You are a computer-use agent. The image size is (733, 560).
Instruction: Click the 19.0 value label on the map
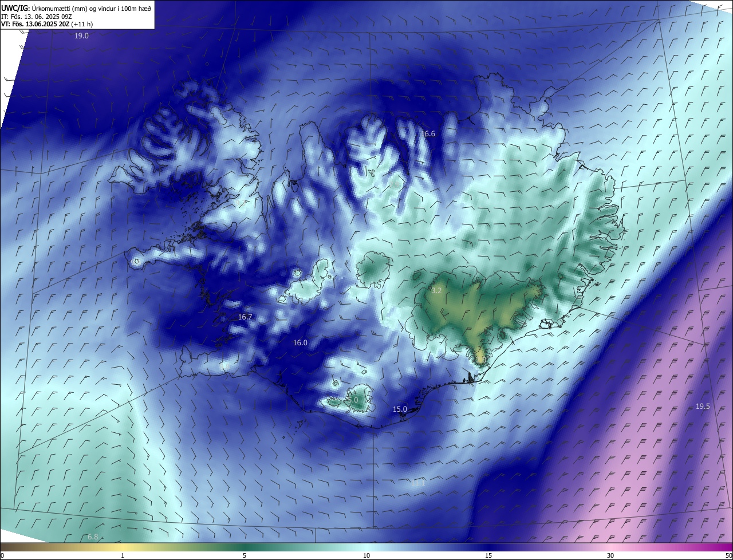82,36
